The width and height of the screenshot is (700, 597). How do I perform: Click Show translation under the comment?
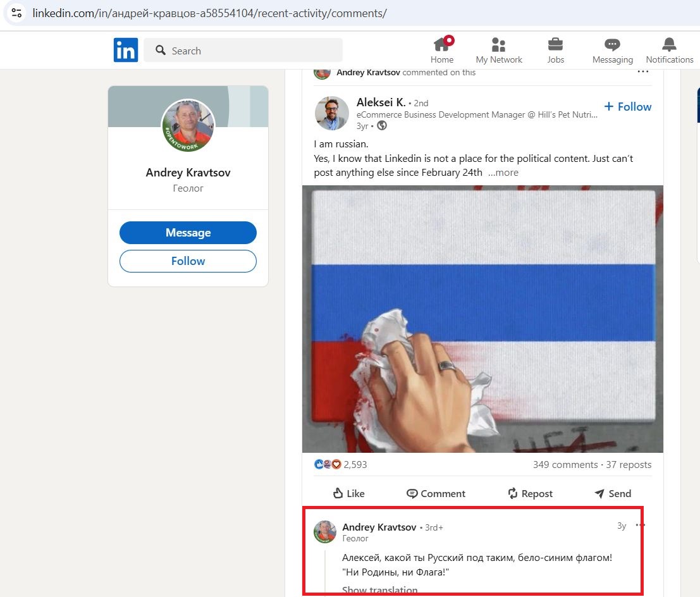point(379,590)
